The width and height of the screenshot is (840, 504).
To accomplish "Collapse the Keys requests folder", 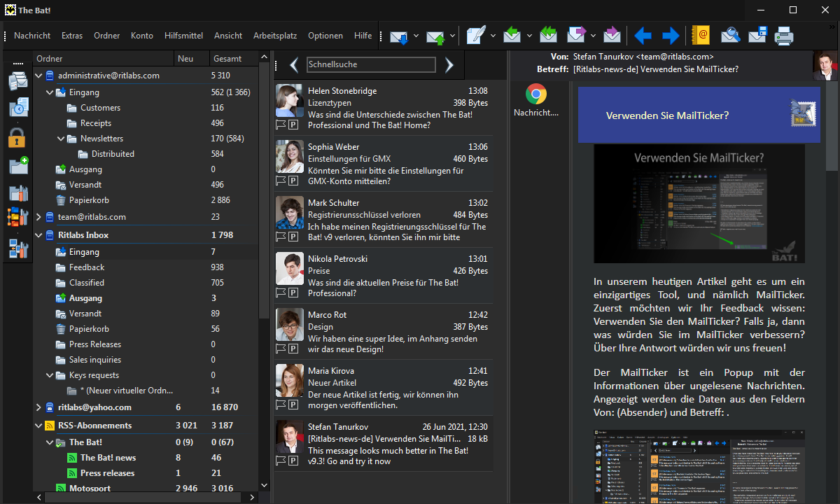I will pyautogui.click(x=50, y=375).
